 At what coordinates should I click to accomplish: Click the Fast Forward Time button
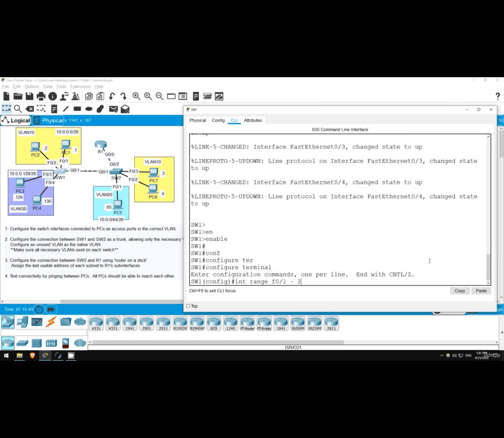point(51,310)
